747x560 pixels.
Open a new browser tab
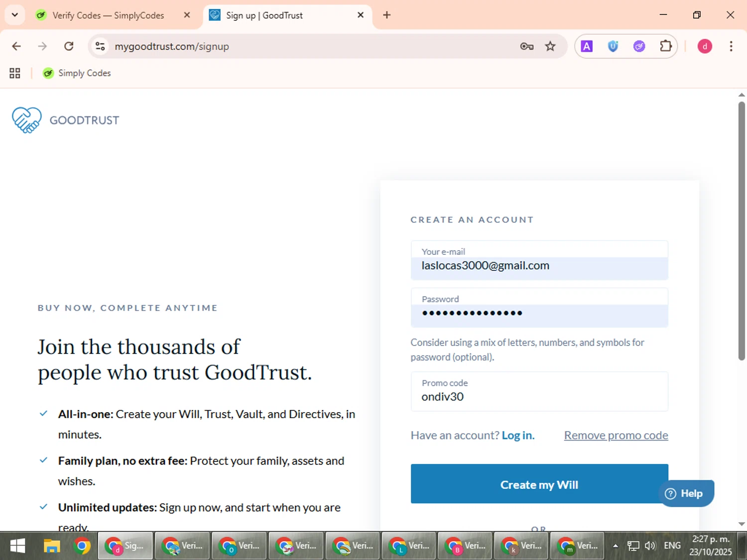click(x=387, y=15)
